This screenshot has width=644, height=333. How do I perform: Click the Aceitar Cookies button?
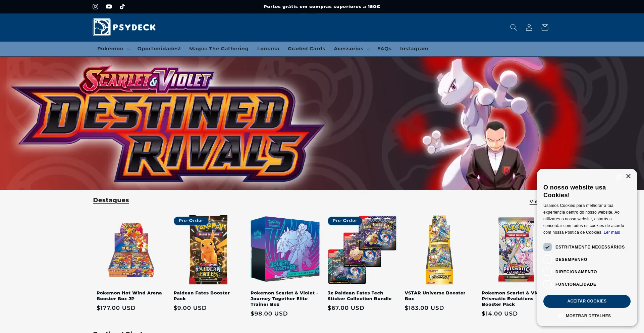(587, 301)
